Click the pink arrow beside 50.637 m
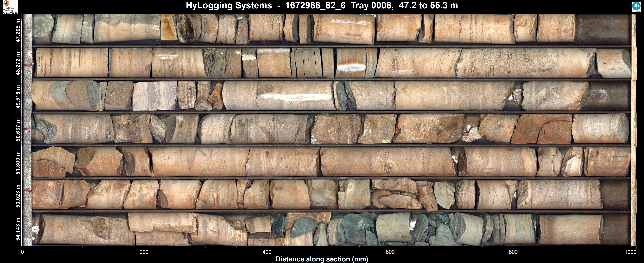 click(x=28, y=129)
